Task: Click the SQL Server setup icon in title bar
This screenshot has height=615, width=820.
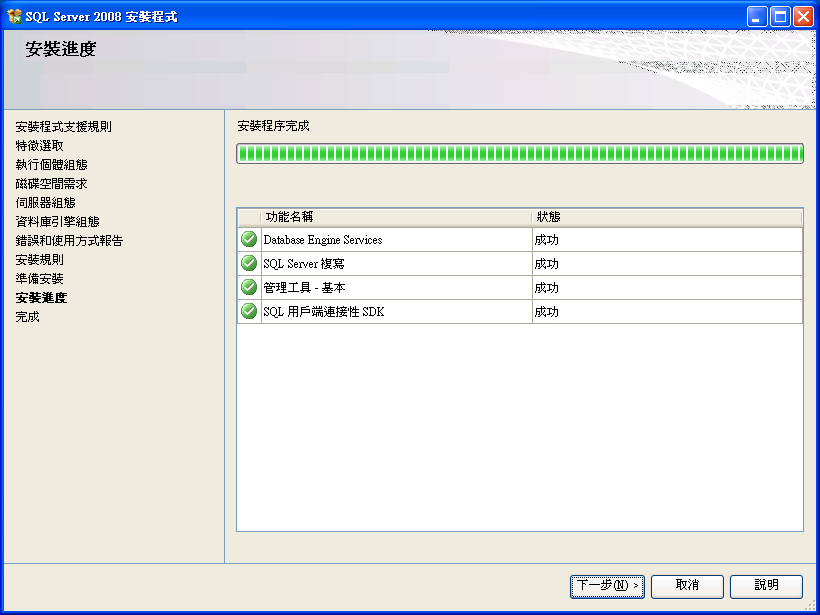Action: [15, 17]
